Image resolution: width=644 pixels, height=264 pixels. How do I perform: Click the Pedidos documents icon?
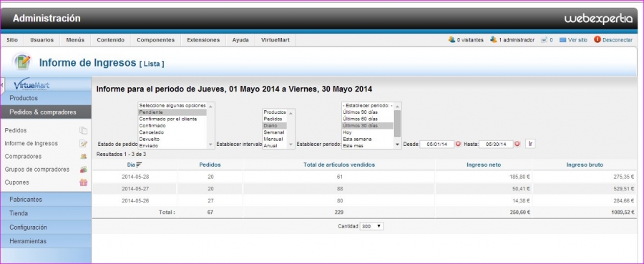click(84, 130)
